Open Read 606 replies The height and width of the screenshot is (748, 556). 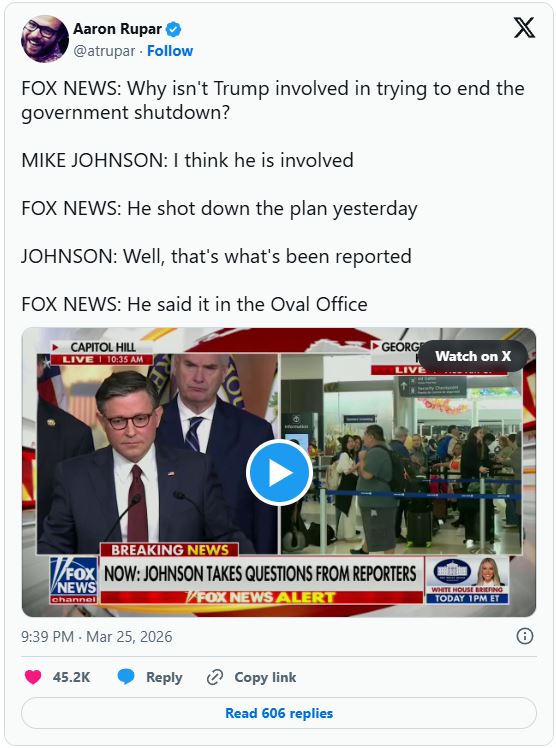pyautogui.click(x=279, y=713)
